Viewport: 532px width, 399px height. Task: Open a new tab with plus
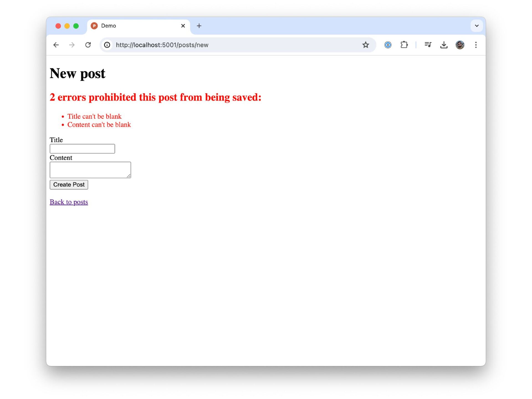tap(199, 26)
